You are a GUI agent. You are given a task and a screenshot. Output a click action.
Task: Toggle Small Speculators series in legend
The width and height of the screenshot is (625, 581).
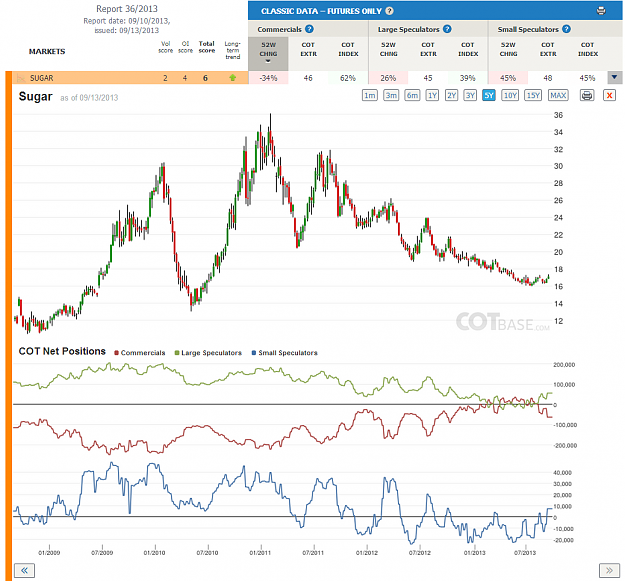click(x=285, y=353)
